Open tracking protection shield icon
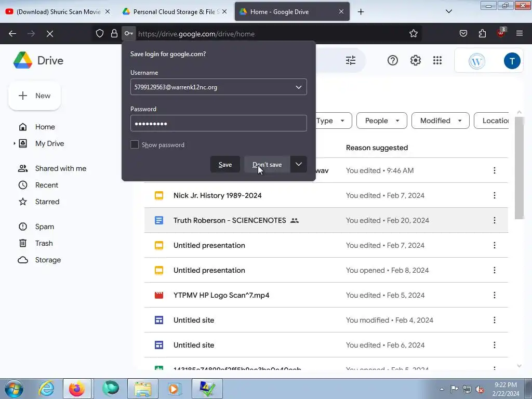The width and height of the screenshot is (532, 399). pyautogui.click(x=99, y=34)
